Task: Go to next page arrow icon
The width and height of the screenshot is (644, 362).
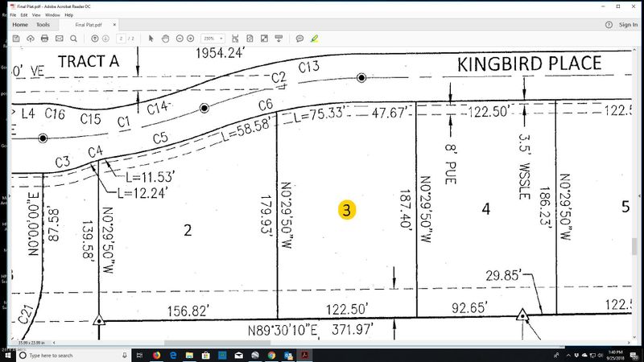Action: point(105,39)
